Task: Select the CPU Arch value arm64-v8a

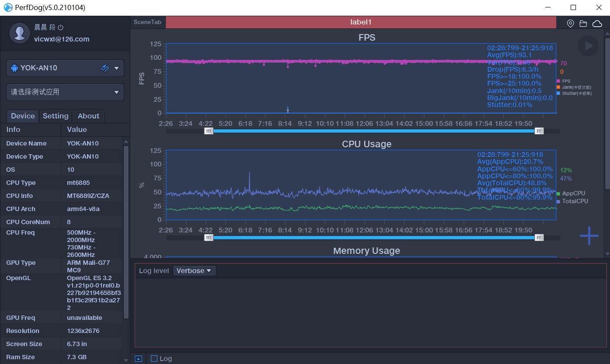Action: point(83,209)
